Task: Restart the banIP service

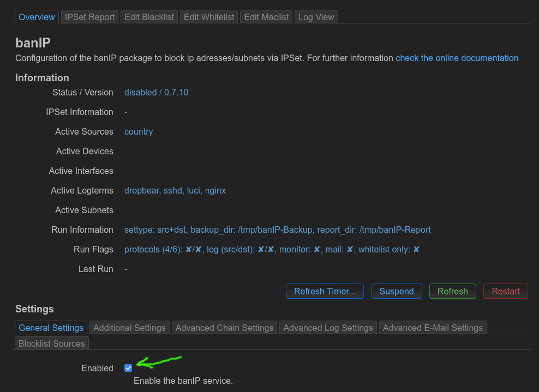Action: [505, 291]
